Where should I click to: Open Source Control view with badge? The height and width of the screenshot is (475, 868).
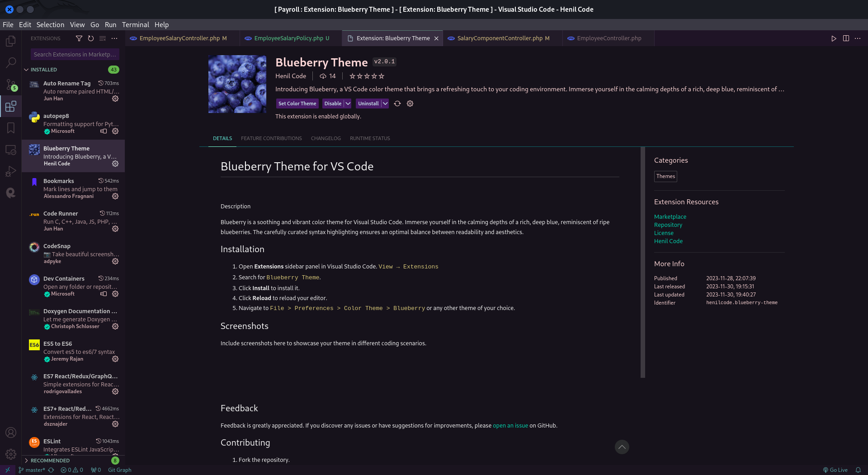click(x=11, y=85)
